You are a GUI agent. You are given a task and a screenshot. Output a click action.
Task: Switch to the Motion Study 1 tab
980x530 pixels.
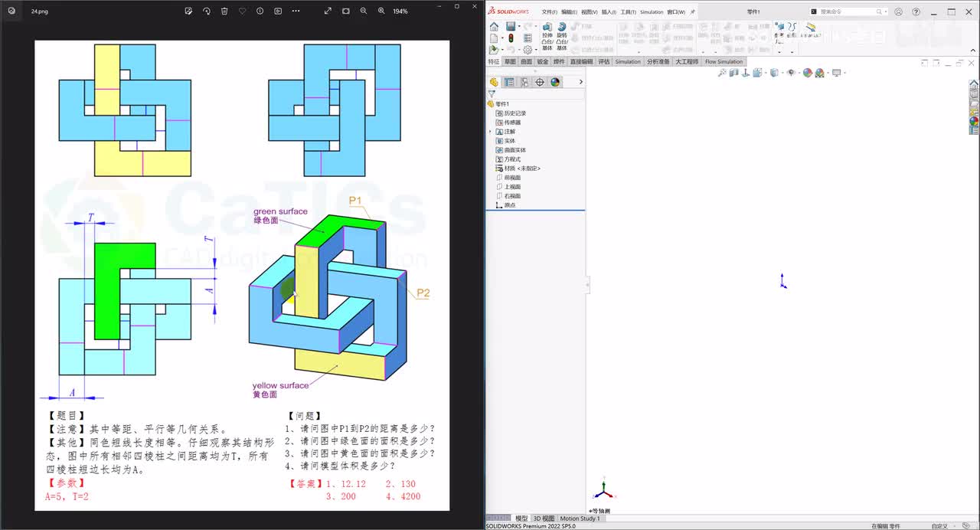(580, 519)
